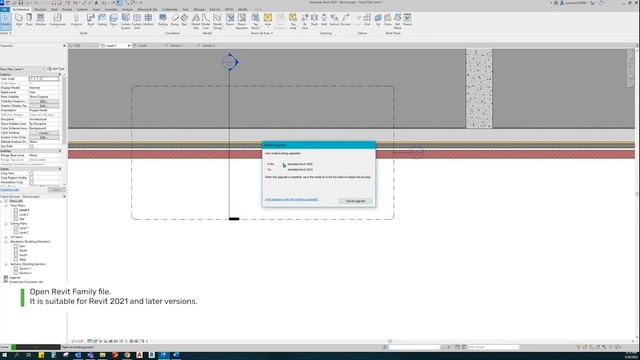Viewport: 640px width, 360px height.
Task: Switch to the Insert ribbon tab
Action: click(96, 9)
